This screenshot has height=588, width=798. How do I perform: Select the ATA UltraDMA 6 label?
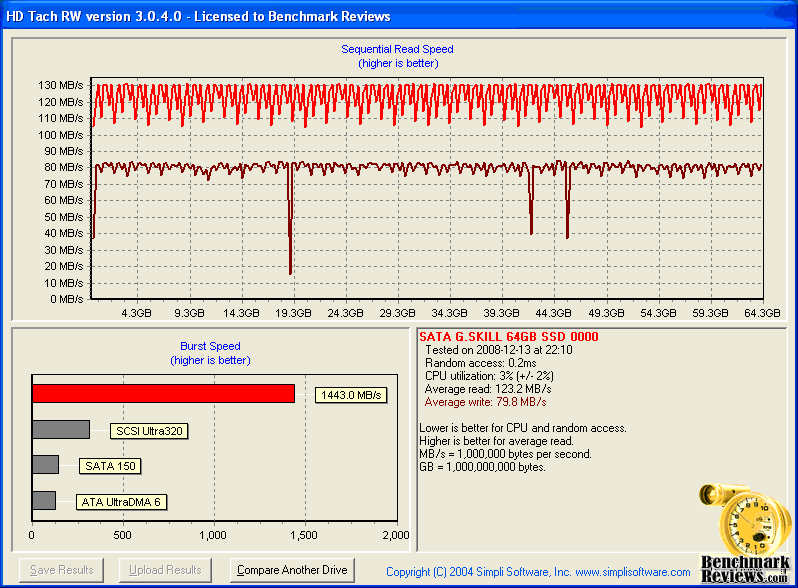(x=121, y=502)
